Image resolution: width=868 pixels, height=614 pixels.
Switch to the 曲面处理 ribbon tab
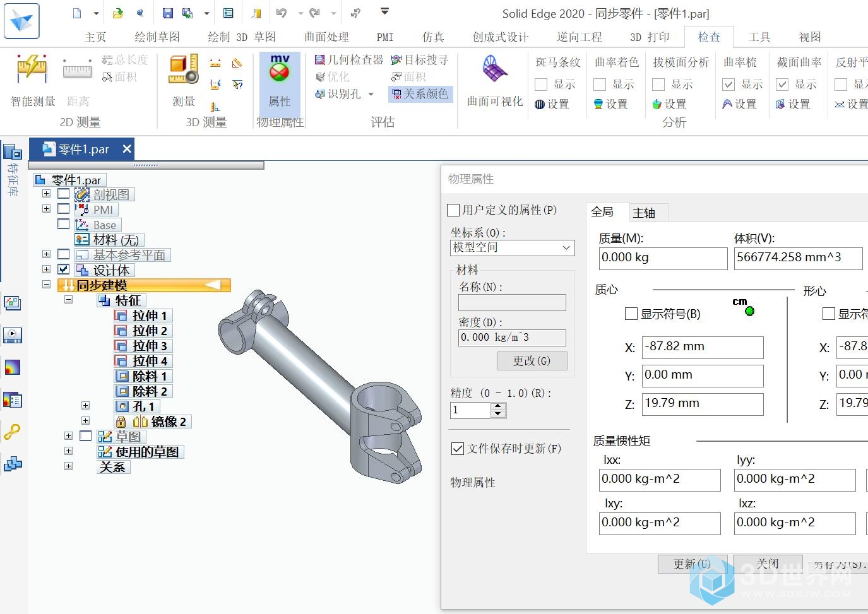[x=326, y=37]
